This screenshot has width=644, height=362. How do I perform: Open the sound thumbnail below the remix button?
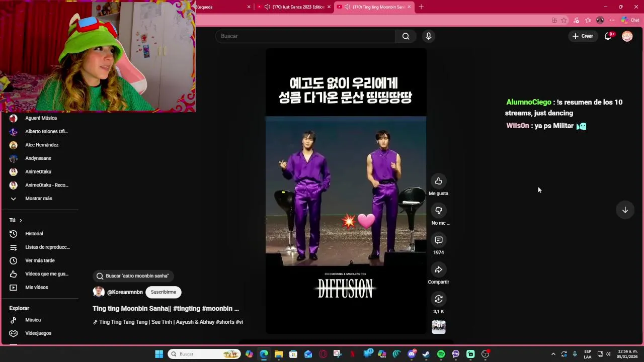click(439, 327)
